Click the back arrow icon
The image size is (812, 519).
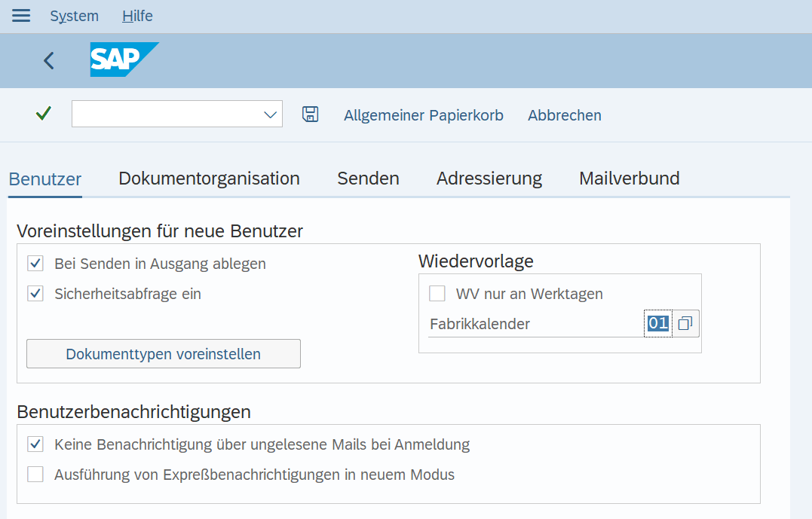[49, 60]
